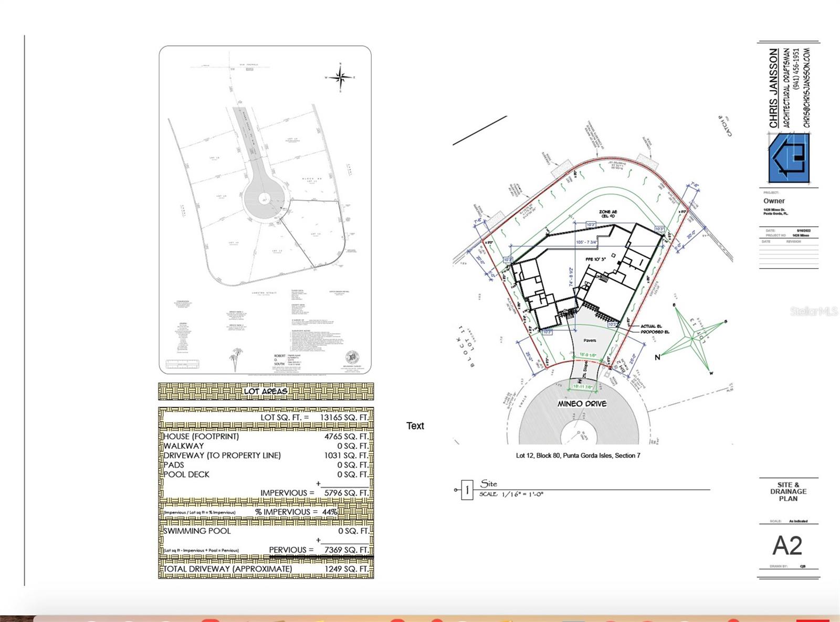840x622 pixels.
Task: Click the CHRIS JANSSON name heading
Action: pos(773,88)
